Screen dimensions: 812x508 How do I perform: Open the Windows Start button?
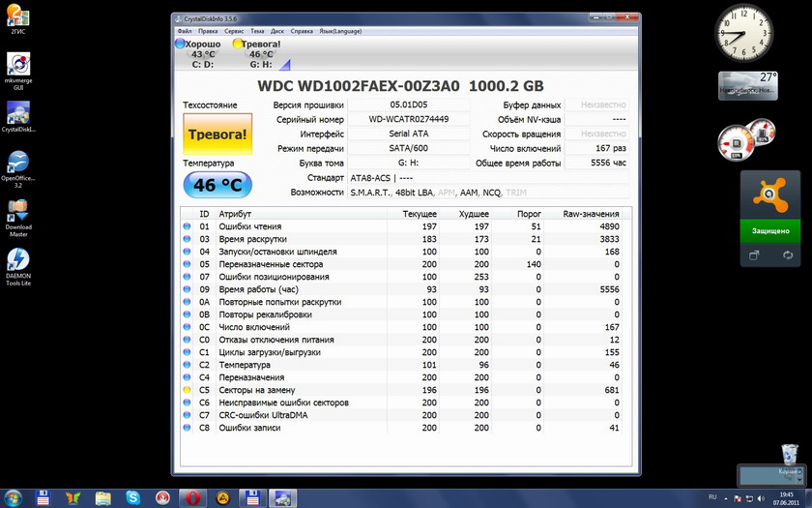[13, 498]
